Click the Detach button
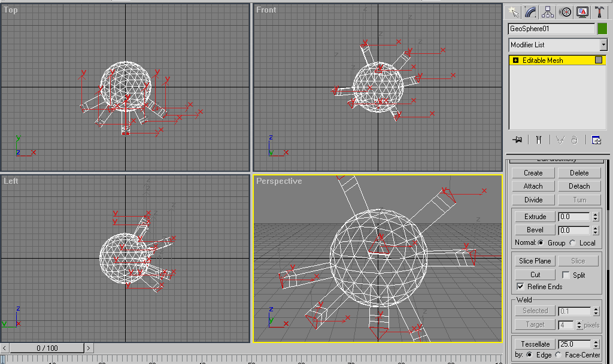Screen dimensions: 613x364 (579, 186)
